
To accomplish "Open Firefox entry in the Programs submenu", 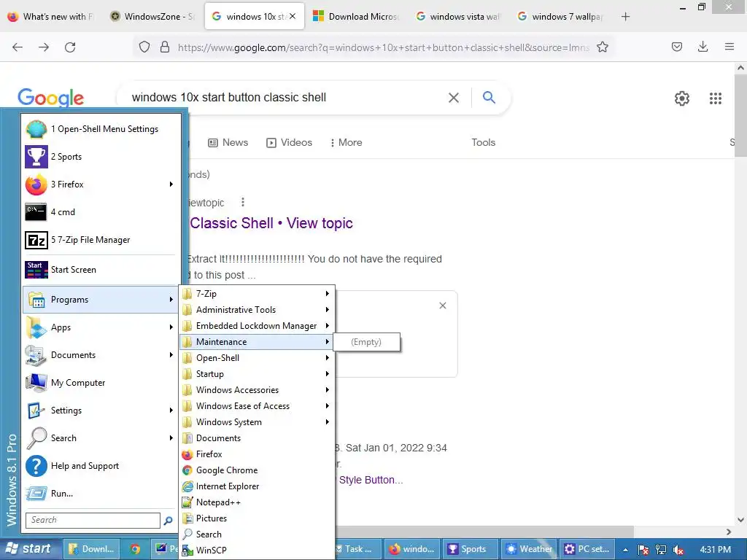I will pyautogui.click(x=258, y=454).
